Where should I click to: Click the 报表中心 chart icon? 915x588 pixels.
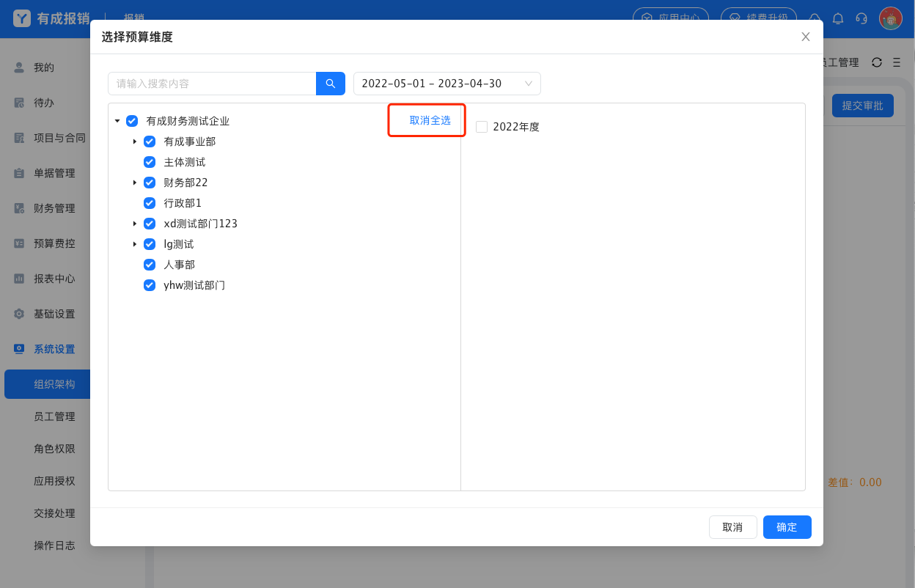click(20, 279)
